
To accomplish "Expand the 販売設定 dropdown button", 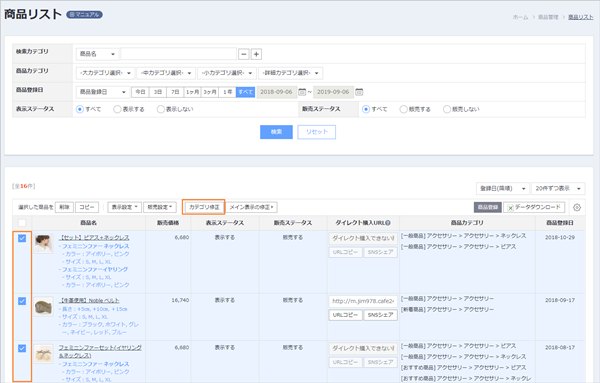I will point(160,207).
